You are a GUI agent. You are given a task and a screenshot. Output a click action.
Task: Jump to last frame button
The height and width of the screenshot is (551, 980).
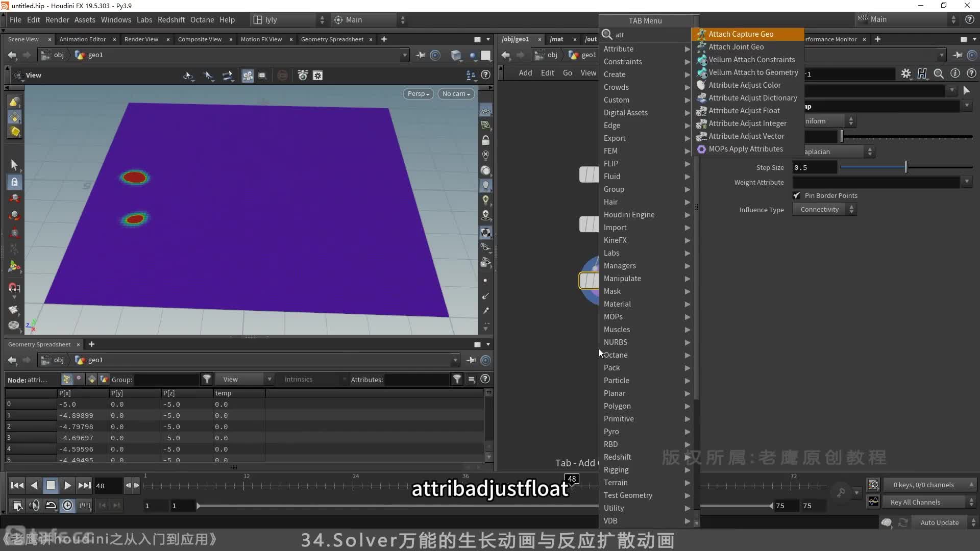85,486
